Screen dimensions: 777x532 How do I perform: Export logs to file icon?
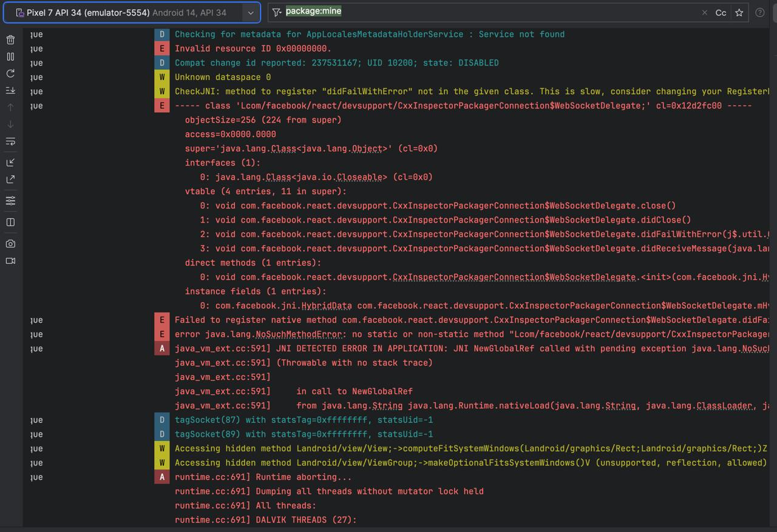10,180
